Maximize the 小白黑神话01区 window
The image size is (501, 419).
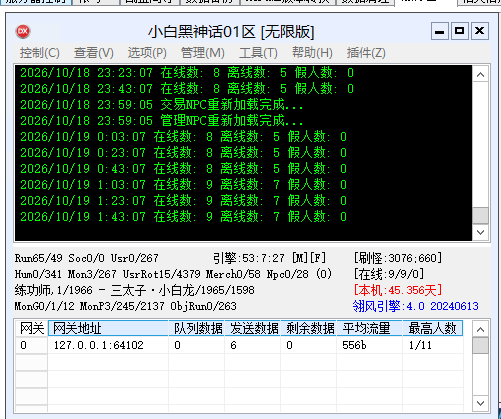point(460,31)
